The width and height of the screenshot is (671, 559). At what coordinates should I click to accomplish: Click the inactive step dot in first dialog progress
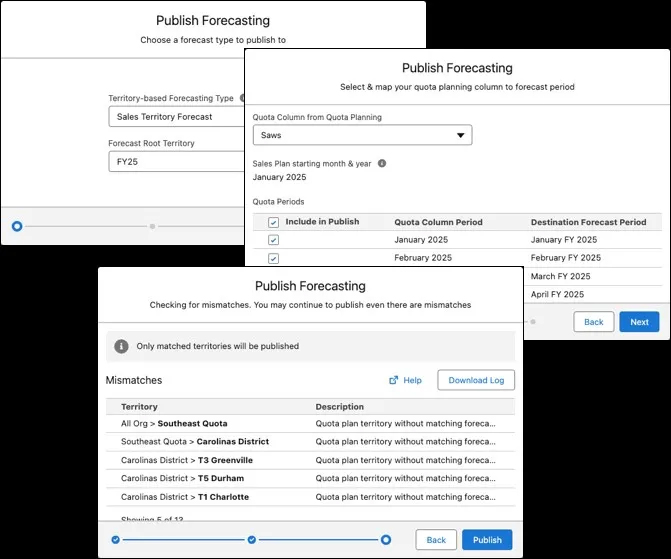click(152, 226)
